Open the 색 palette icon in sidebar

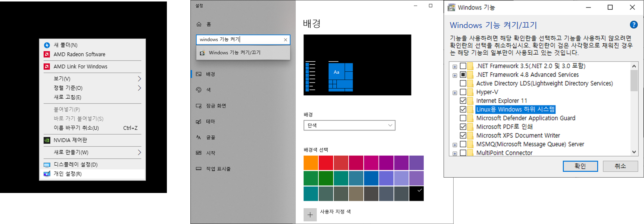pos(199,90)
